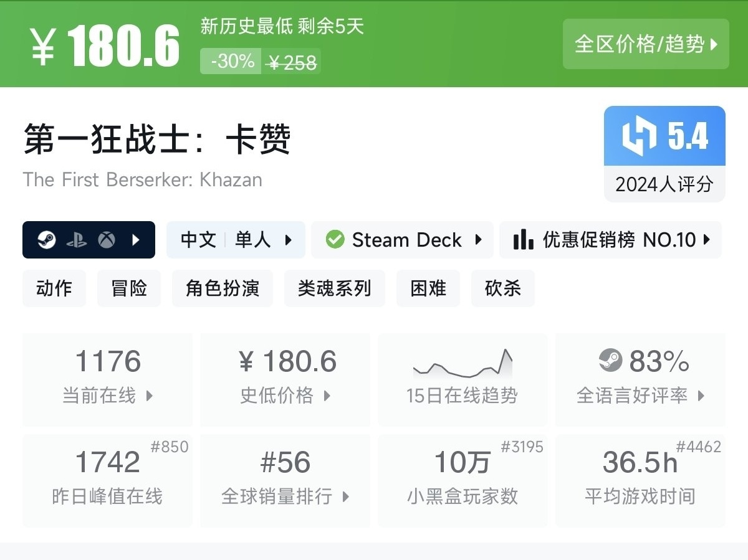The height and width of the screenshot is (560, 748).
Task: Click the Xbox platform icon
Action: click(x=107, y=240)
